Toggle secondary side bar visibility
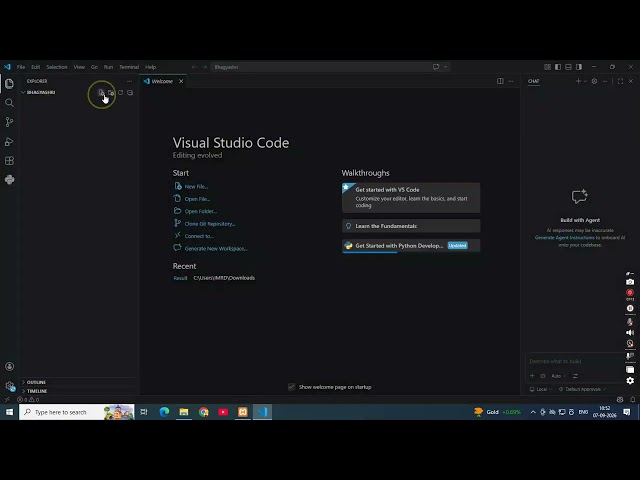Viewport: 640px width, 480px height. click(x=579, y=67)
